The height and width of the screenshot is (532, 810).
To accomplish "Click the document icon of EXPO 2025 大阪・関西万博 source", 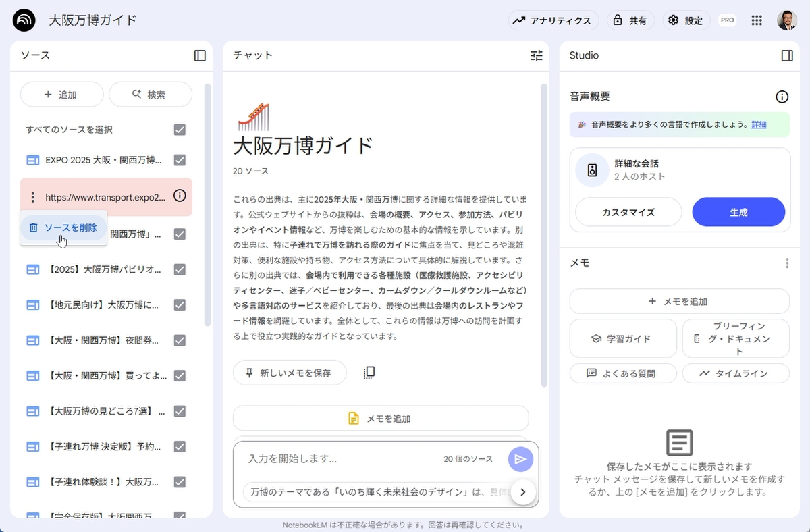I will (x=33, y=160).
